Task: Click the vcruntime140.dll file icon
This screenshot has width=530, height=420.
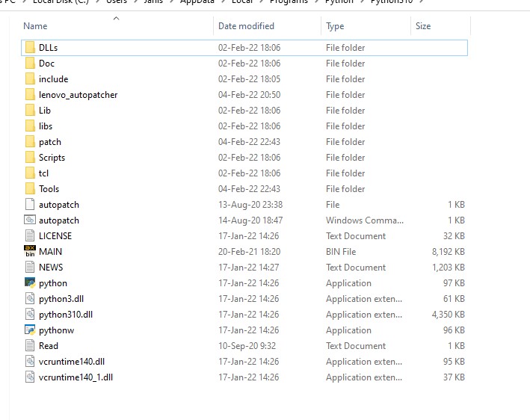Action: (30, 362)
